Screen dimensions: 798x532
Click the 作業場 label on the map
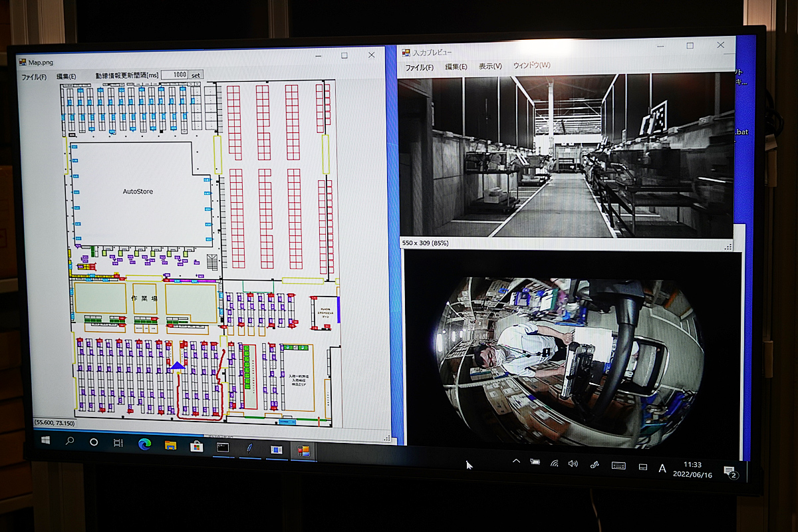pyautogui.click(x=144, y=299)
